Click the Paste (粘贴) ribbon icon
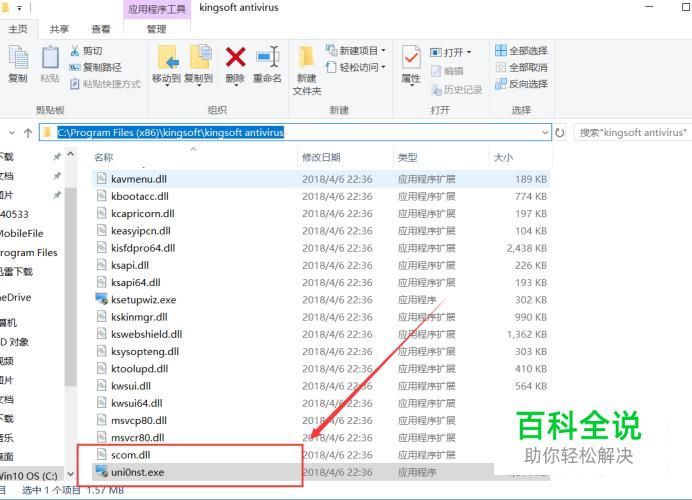 50,64
